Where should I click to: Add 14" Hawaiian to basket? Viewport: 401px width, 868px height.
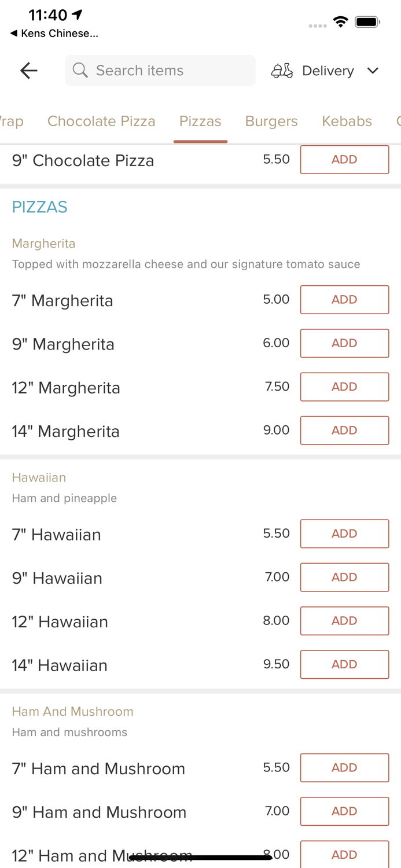click(344, 664)
